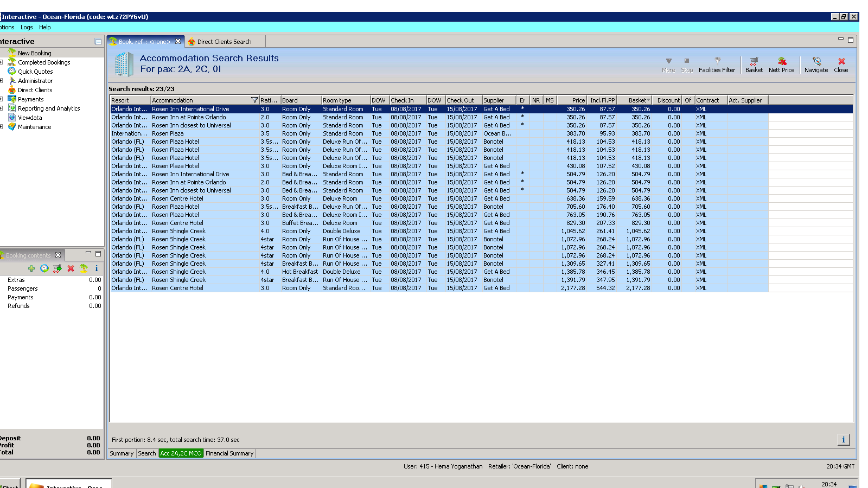Switch to the Acc 2A,2C MCO tab
This screenshot has width=868, height=488.
(x=181, y=453)
